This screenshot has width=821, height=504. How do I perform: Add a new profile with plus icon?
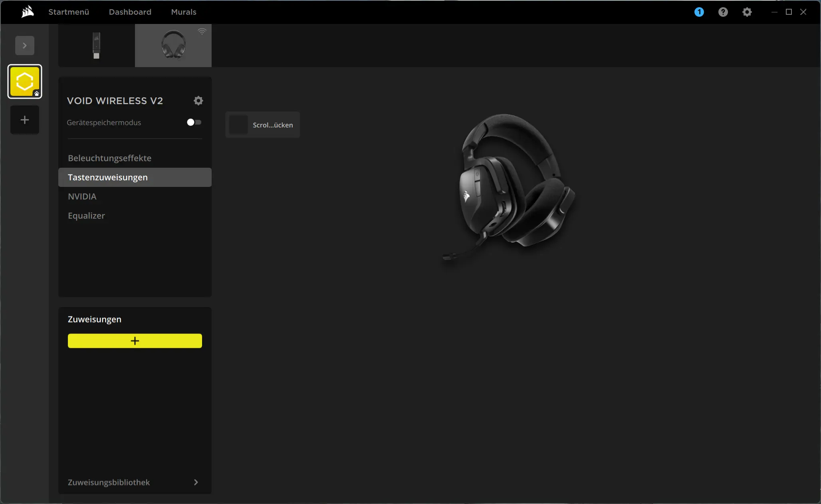coord(25,120)
